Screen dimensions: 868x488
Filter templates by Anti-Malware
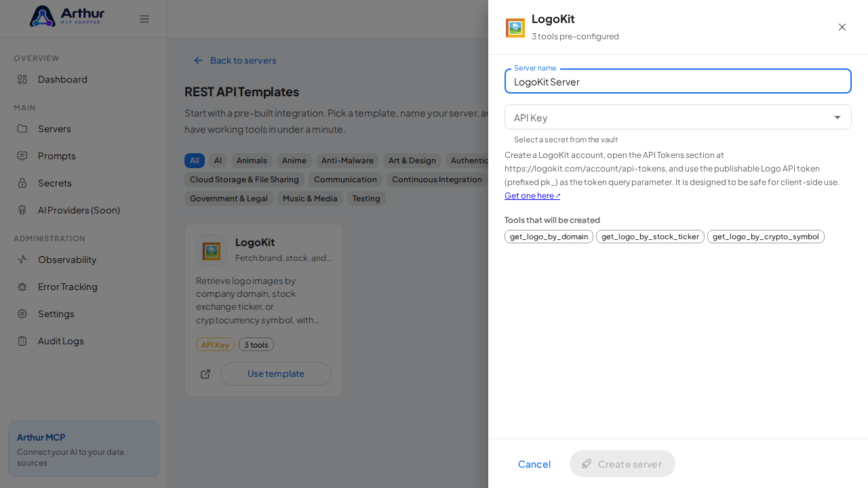point(347,161)
